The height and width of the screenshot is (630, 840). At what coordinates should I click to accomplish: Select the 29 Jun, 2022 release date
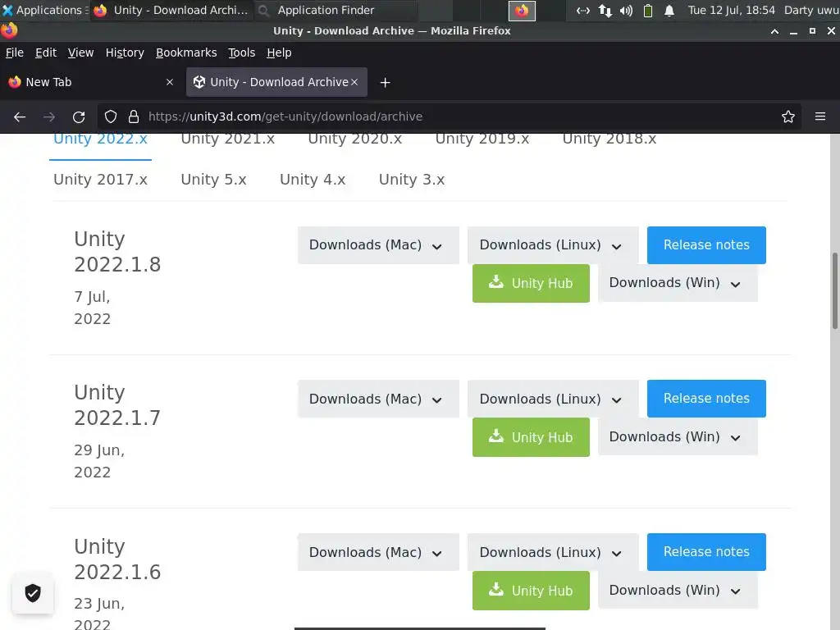coord(99,461)
